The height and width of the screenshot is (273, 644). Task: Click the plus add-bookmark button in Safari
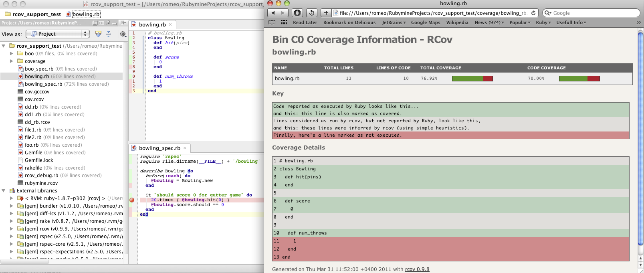[x=326, y=13]
